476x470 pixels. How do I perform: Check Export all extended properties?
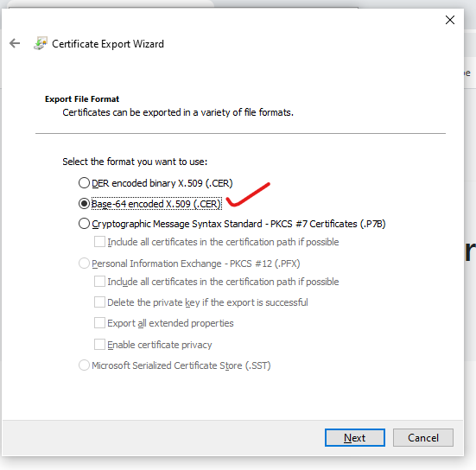[99, 323]
